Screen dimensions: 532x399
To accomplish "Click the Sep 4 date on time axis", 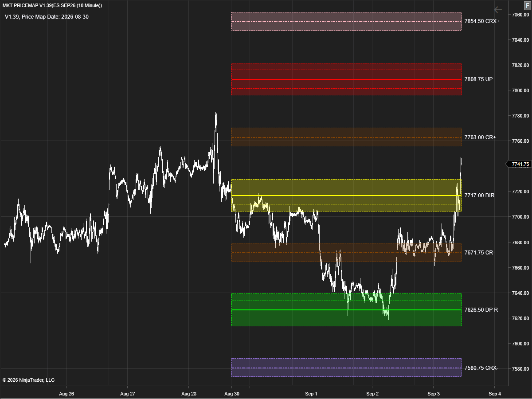I will pyautogui.click(x=495, y=394).
